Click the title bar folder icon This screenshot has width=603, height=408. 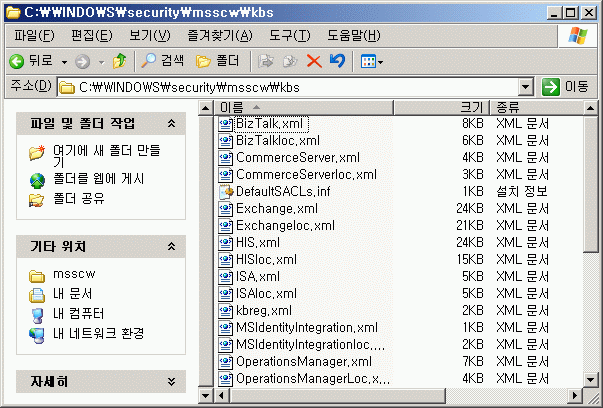click(13, 13)
